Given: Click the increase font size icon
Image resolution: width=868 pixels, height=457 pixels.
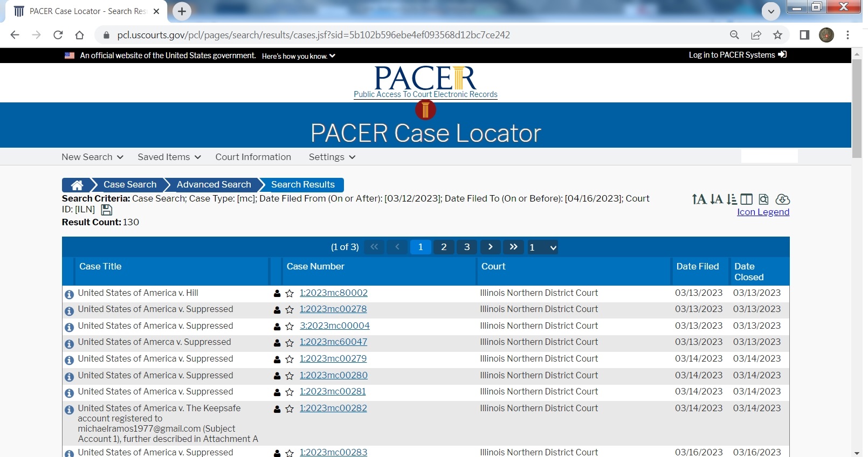Looking at the screenshot, I should pyautogui.click(x=699, y=199).
